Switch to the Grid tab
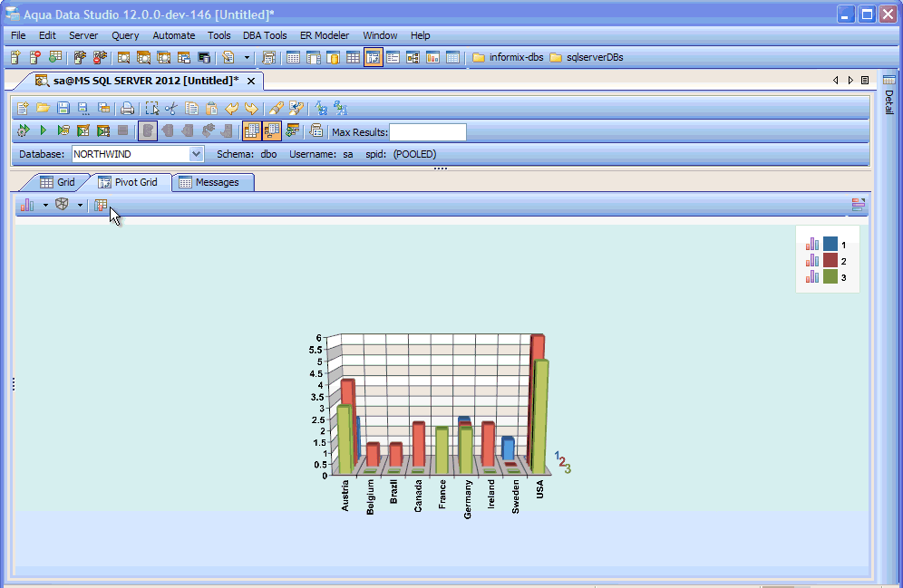 (x=58, y=182)
